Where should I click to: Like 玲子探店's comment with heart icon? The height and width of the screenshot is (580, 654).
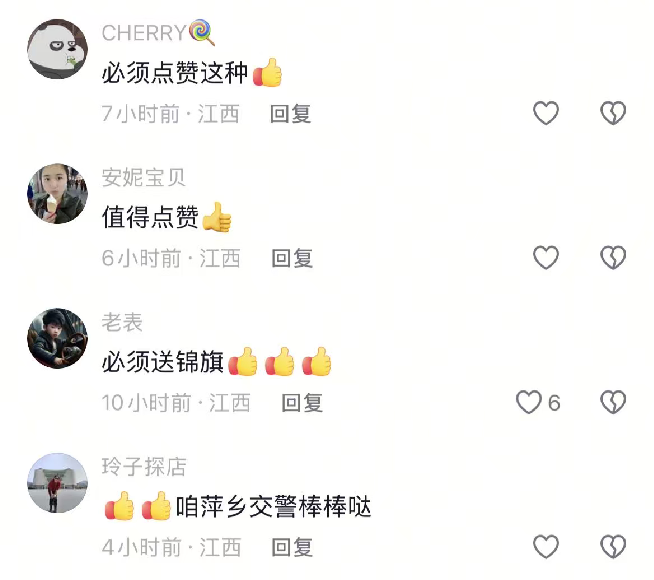[x=546, y=546]
